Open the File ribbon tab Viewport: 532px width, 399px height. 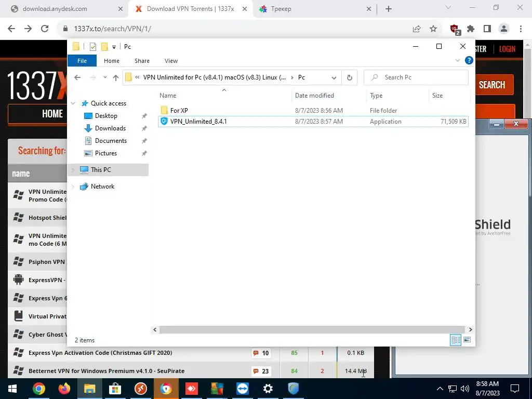pyautogui.click(x=82, y=61)
